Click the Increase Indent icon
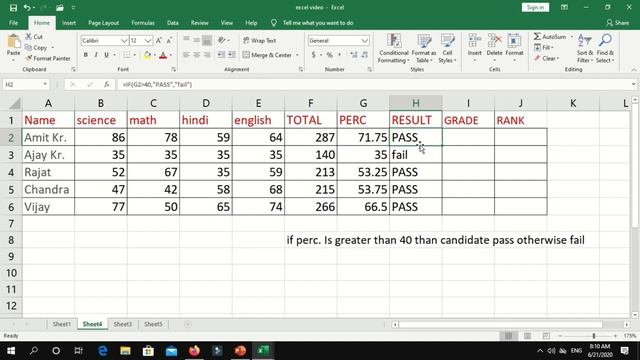640x360 pixels. tap(231, 55)
